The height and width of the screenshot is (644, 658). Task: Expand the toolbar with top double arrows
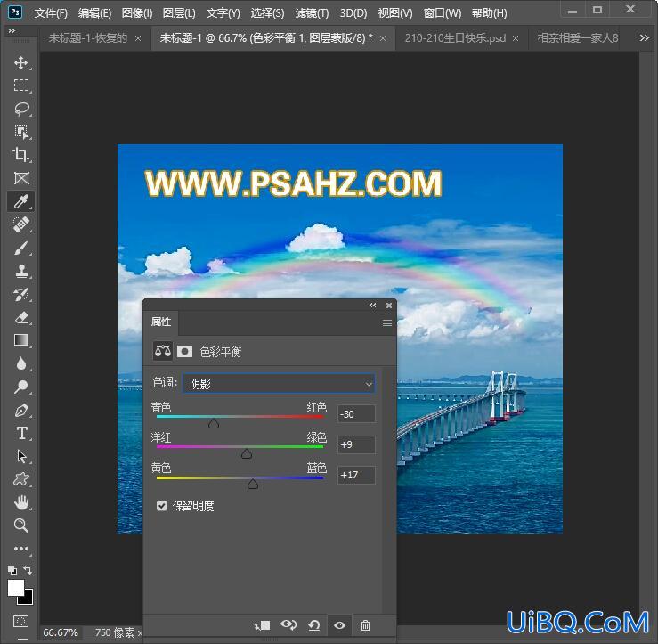coord(12,30)
